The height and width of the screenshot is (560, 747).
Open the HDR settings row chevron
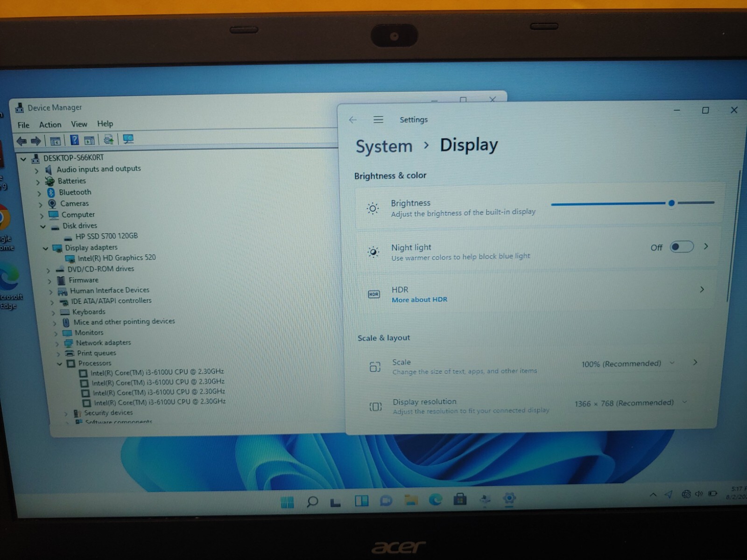(x=702, y=289)
